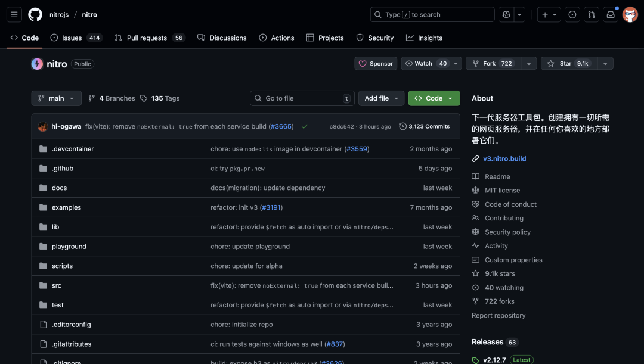This screenshot has height=364, width=644.
Task: Click the tag icon beside v2.12.7 release
Action: [x=476, y=360]
